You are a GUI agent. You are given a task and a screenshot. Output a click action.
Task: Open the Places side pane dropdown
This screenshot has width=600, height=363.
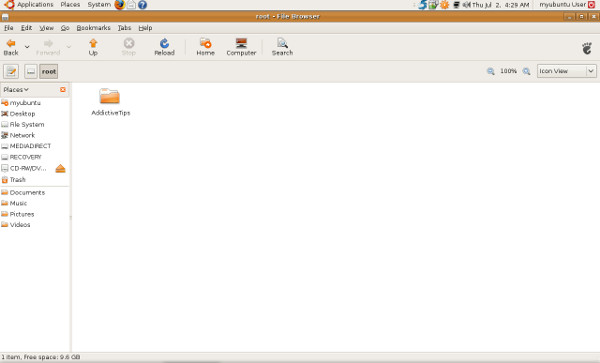pyautogui.click(x=16, y=90)
